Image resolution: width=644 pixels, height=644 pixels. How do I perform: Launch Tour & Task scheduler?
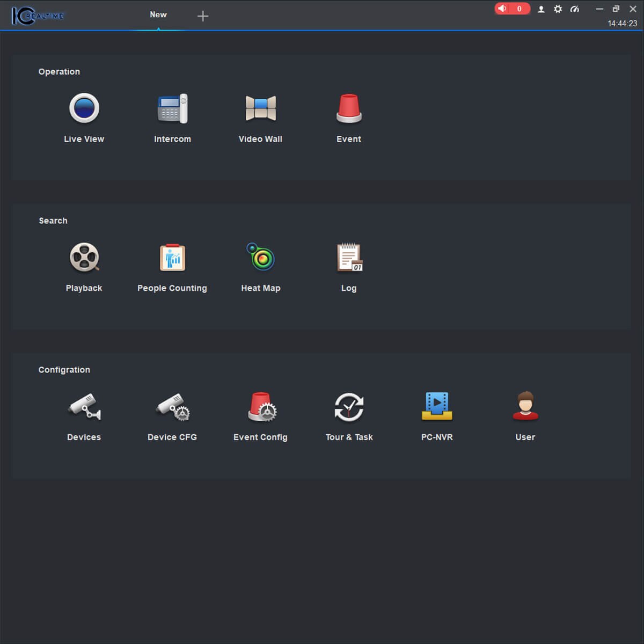point(349,407)
